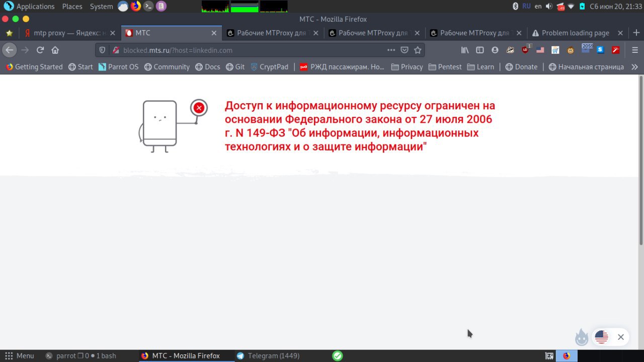Open 'CryptPad' bookmark
Viewport: 644px width, 362px height.
tap(269, 66)
